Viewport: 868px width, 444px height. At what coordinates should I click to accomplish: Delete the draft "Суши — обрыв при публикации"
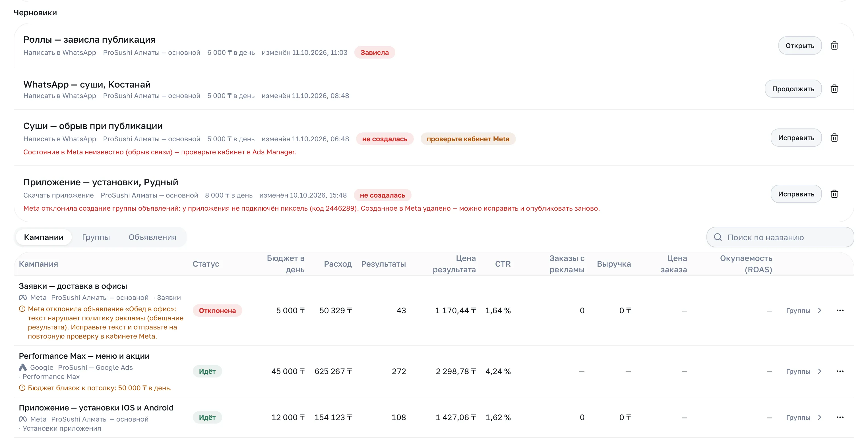pyautogui.click(x=834, y=138)
